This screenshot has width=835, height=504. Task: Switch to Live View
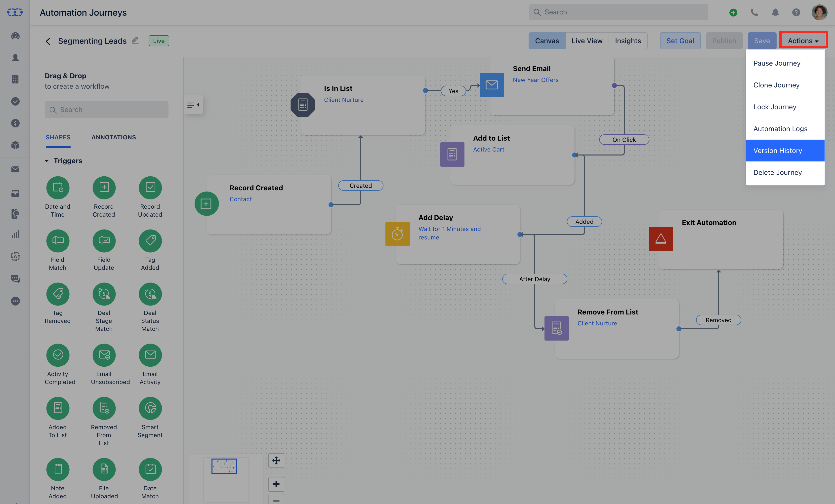click(587, 41)
